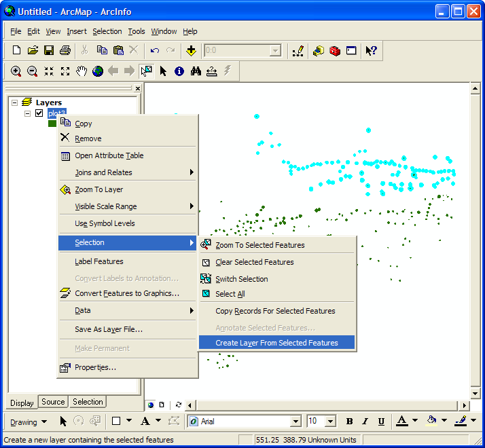Switch to Data View globe button
The width and height of the screenshot is (485, 448).
tap(151, 405)
